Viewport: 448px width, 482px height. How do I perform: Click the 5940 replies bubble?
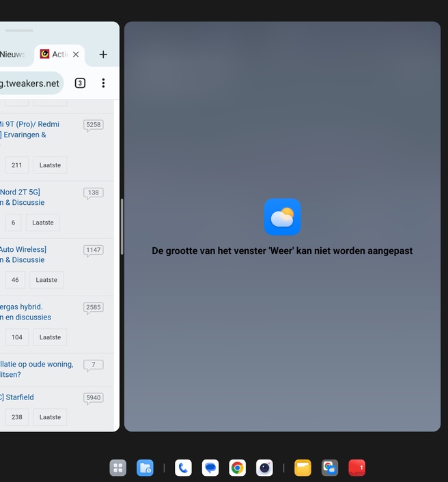(x=94, y=398)
